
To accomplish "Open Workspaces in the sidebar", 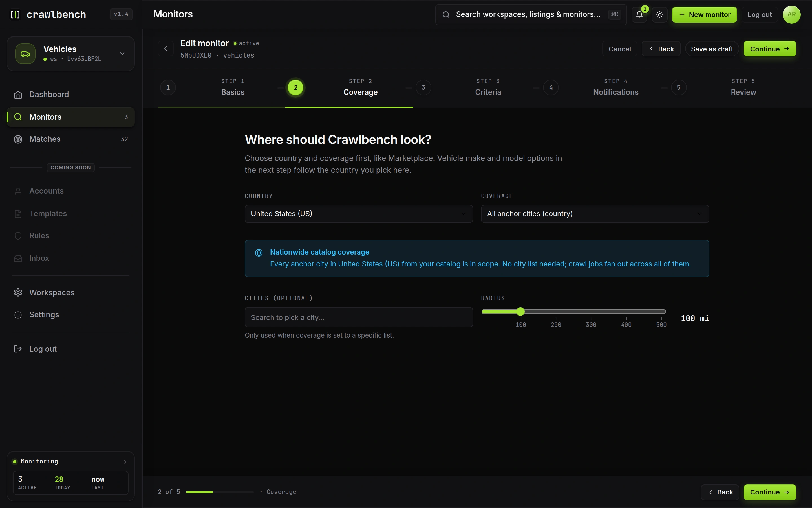I will point(71,293).
